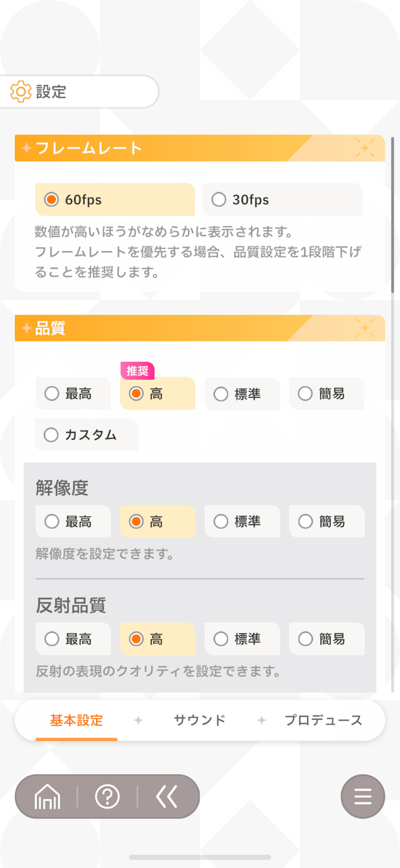Click the gear icon beside 設定

21,92
